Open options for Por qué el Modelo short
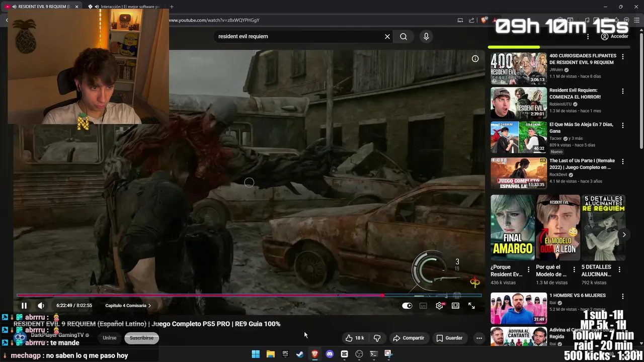 [574, 270]
